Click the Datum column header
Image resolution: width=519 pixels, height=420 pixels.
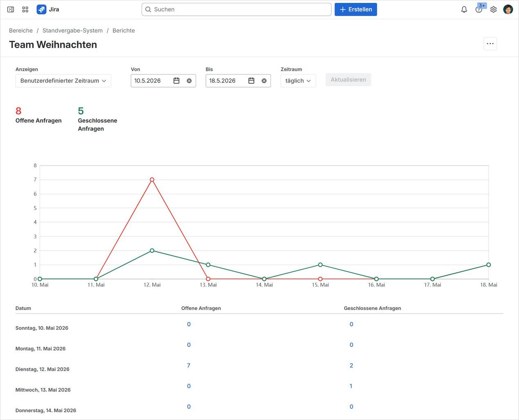(x=23, y=308)
